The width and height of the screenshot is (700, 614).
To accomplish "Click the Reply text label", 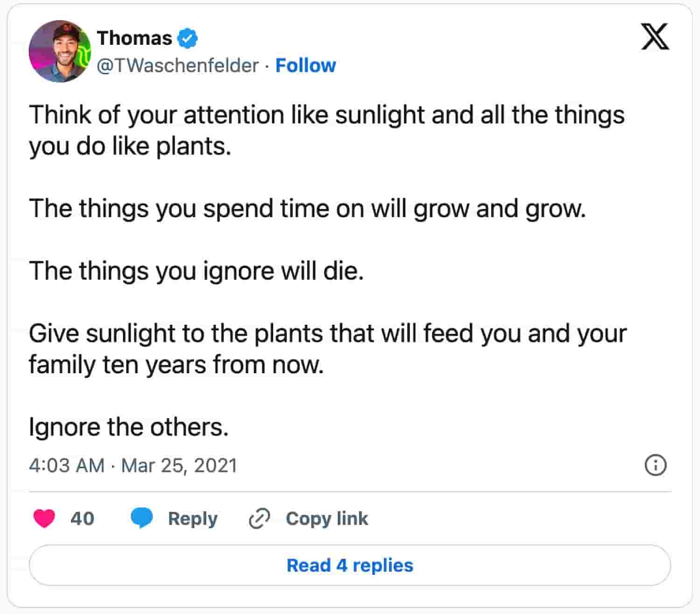I will click(192, 518).
